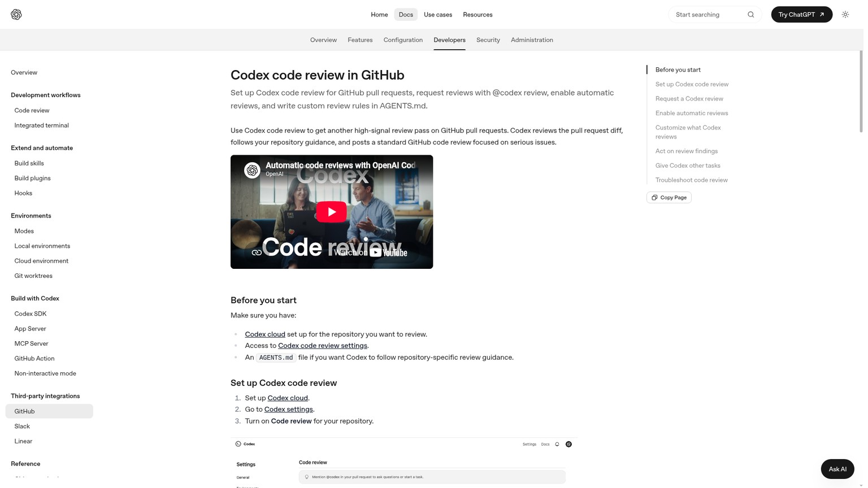Open Build skills in the sidebar
868x488 pixels.
29,163
